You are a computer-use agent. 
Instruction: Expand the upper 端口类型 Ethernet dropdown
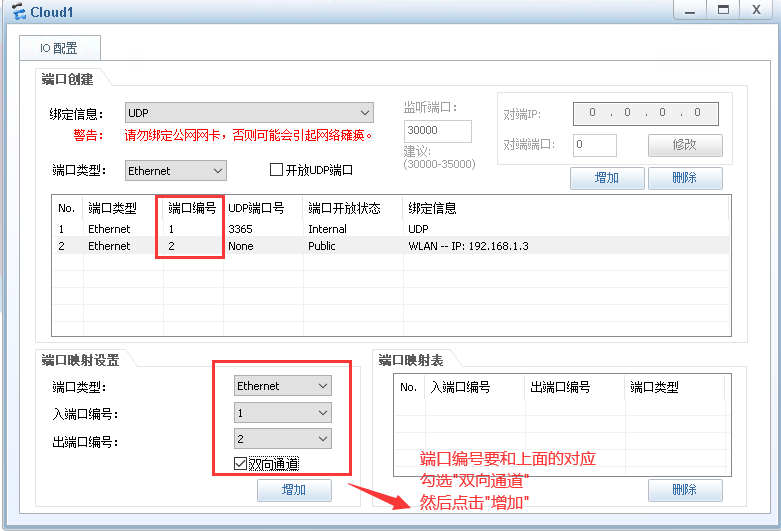[x=176, y=171]
